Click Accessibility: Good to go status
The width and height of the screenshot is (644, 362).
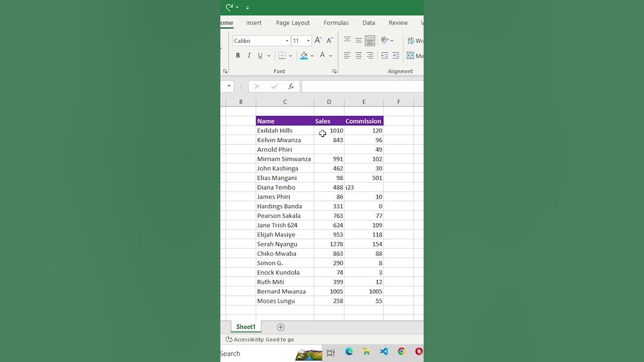[260, 339]
